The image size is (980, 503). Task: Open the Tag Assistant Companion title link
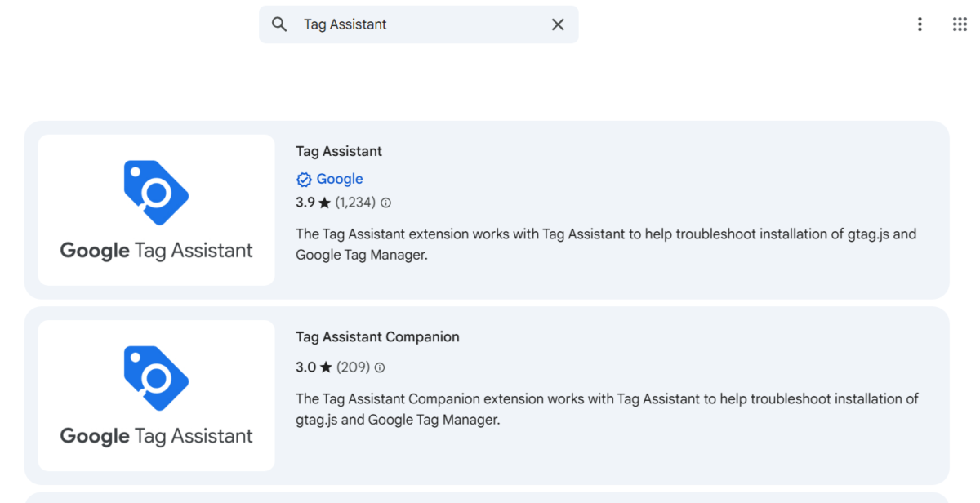click(377, 336)
